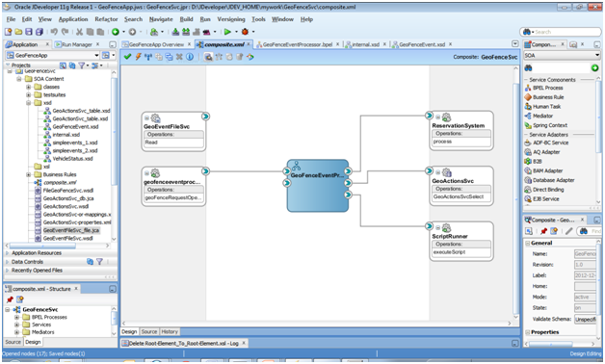Expand the Business Rules folder

[x=28, y=174]
